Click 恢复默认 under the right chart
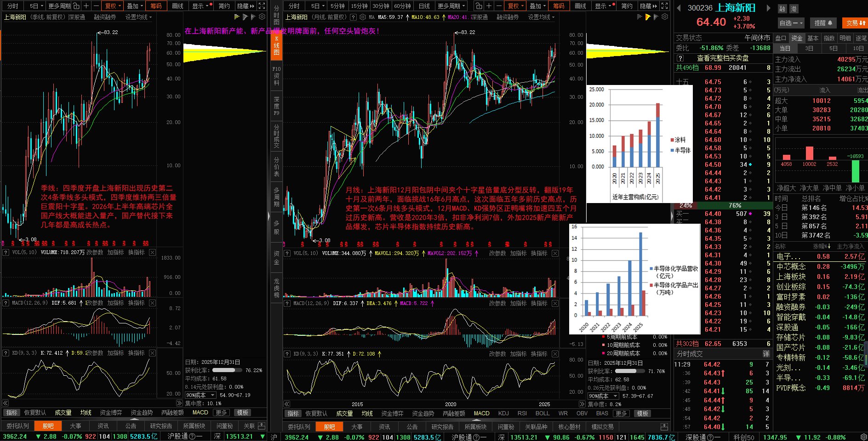 click(316, 413)
